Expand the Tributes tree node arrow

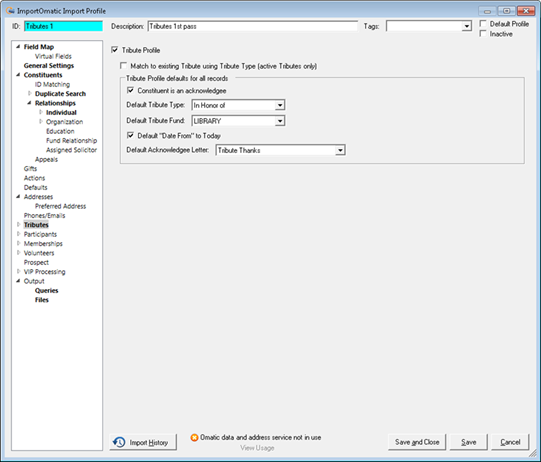18,225
